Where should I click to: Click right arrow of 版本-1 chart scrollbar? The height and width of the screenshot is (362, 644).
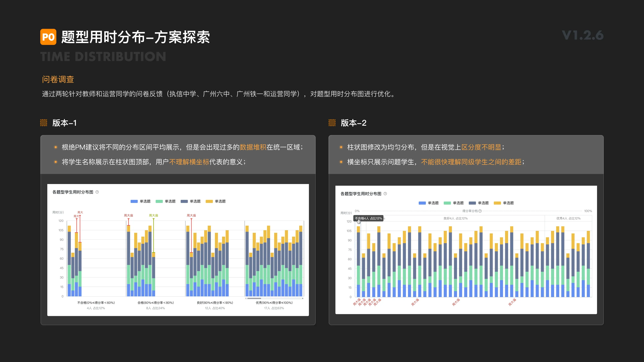pos(303,298)
